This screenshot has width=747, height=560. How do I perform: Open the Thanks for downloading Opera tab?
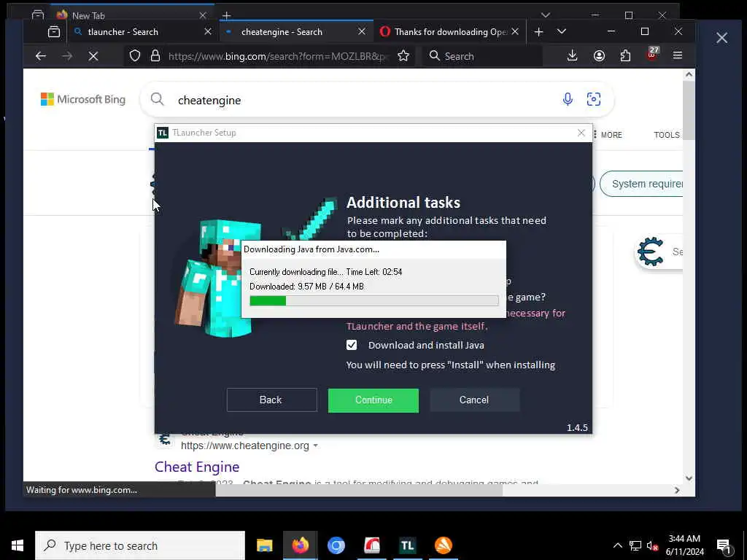[450, 32]
